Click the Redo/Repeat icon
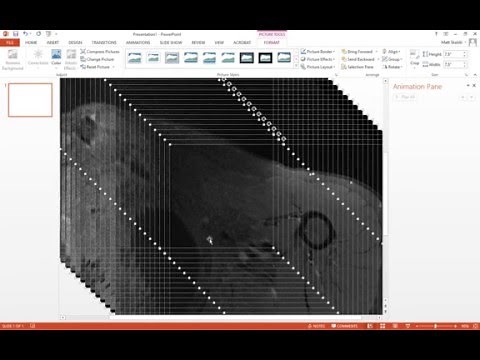Viewport: 480px width, 360px height. point(39,34)
